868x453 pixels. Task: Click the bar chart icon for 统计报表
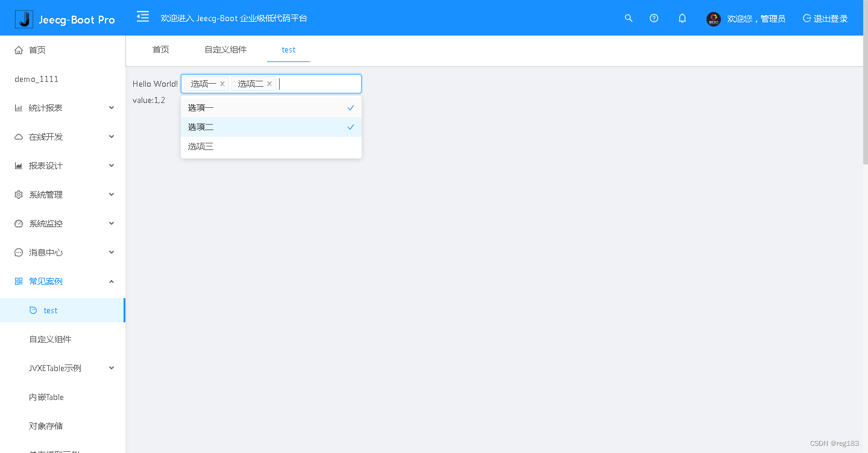19,108
